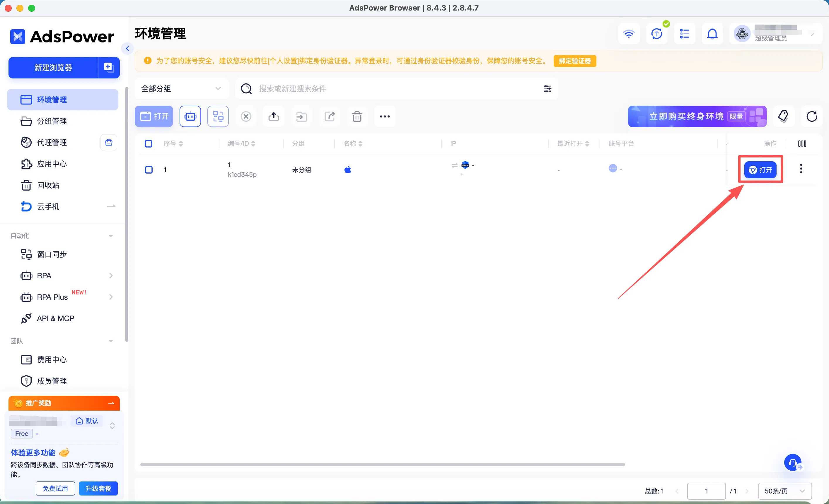Open the 全部分组 group dropdown
The height and width of the screenshot is (504, 829).
(182, 89)
